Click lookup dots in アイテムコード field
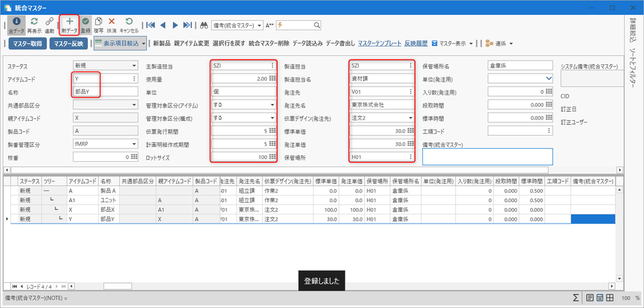The image size is (644, 308). coord(134,79)
